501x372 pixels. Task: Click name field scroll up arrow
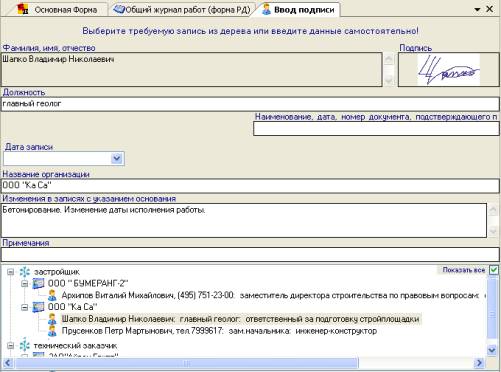pos(389,60)
